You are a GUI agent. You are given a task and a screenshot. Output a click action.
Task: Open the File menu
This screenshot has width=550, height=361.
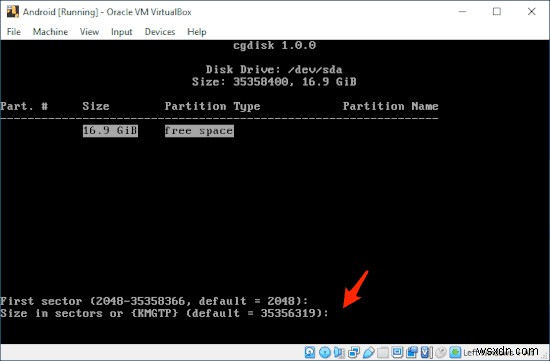tap(14, 32)
